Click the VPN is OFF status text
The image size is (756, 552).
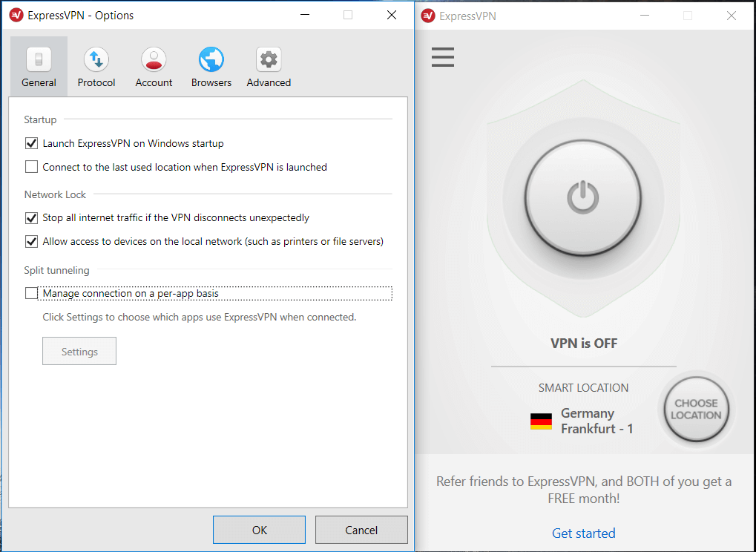pos(584,344)
